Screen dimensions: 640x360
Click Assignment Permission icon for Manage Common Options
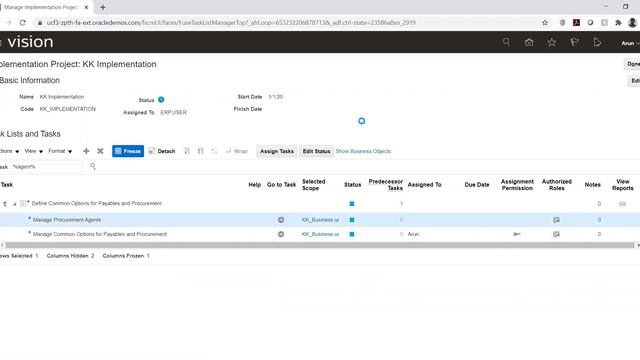[x=516, y=234]
